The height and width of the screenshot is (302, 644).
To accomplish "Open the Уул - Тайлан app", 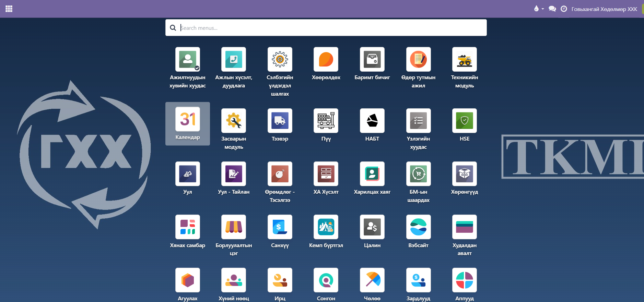I will [x=234, y=174].
